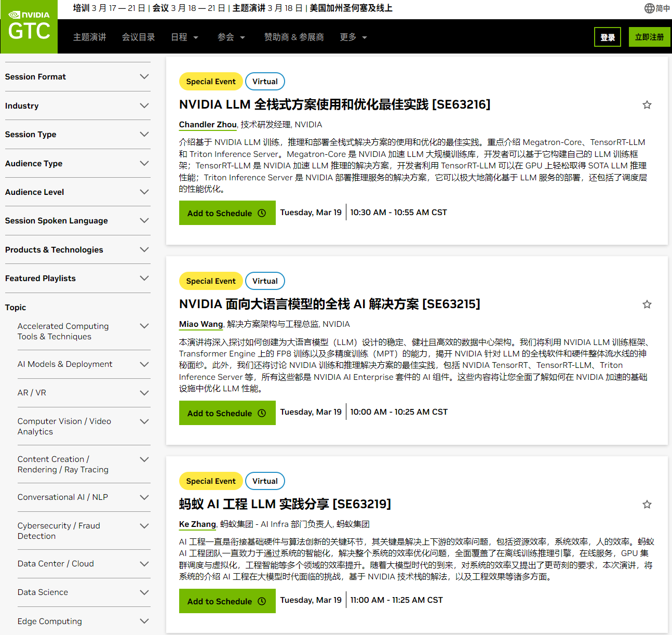
Task: Click the 立即注册 button
Action: pyautogui.click(x=650, y=37)
